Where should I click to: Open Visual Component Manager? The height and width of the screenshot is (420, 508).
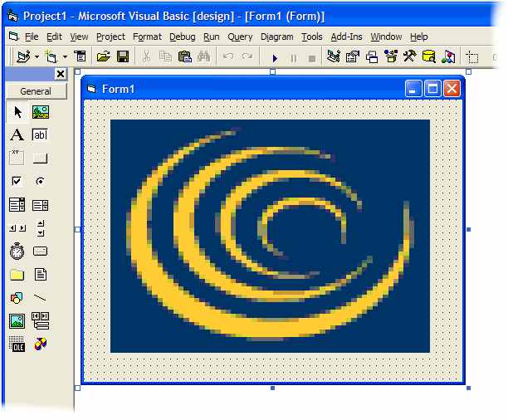pyautogui.click(x=448, y=56)
